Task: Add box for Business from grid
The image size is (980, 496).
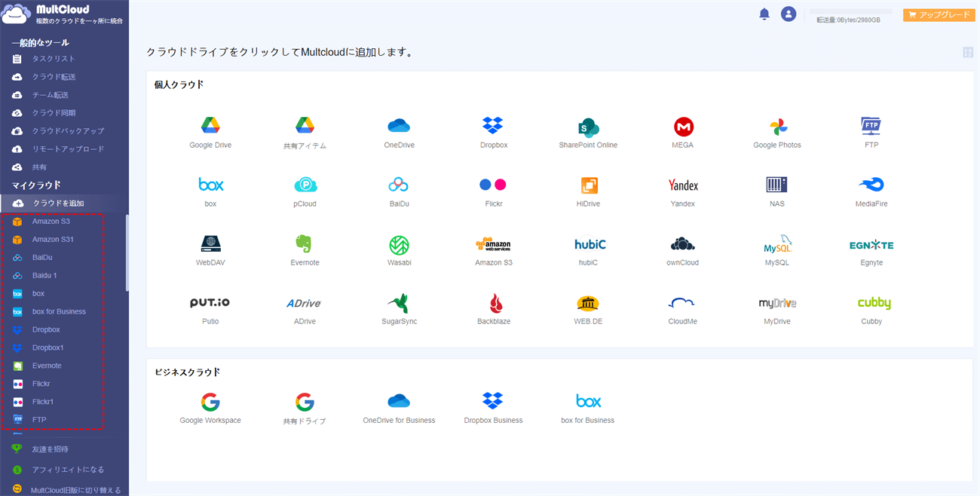Action: tap(588, 401)
